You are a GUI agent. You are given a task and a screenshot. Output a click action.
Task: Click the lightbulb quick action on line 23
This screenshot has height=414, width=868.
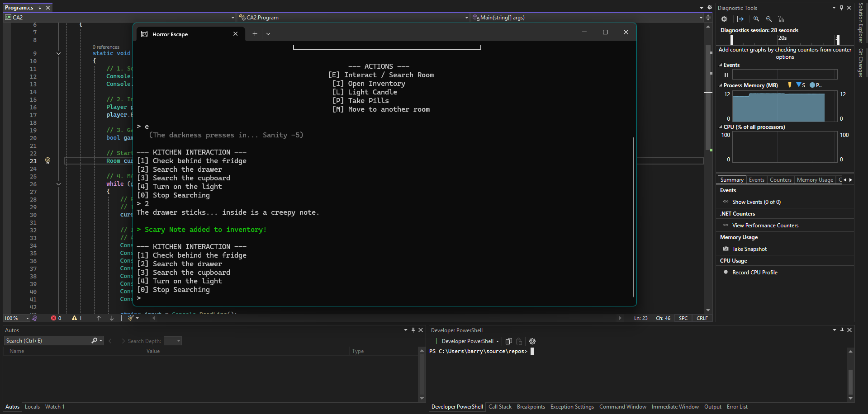[x=47, y=161]
